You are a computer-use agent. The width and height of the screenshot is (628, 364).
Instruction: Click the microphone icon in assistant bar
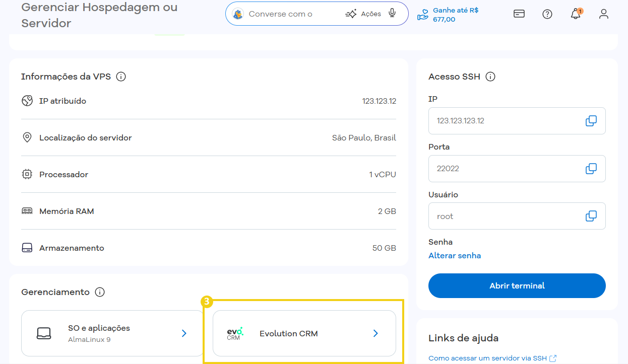(x=392, y=14)
